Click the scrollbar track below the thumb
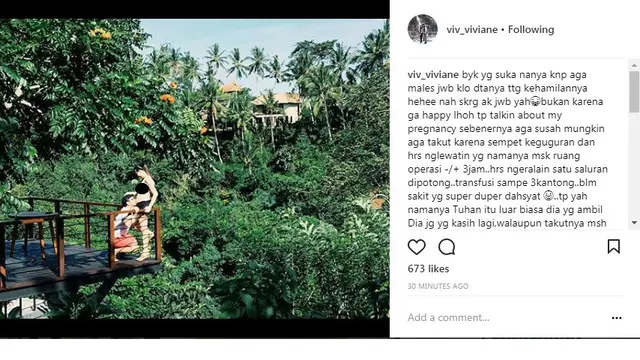The width and height of the screenshot is (640, 360). pos(634,164)
